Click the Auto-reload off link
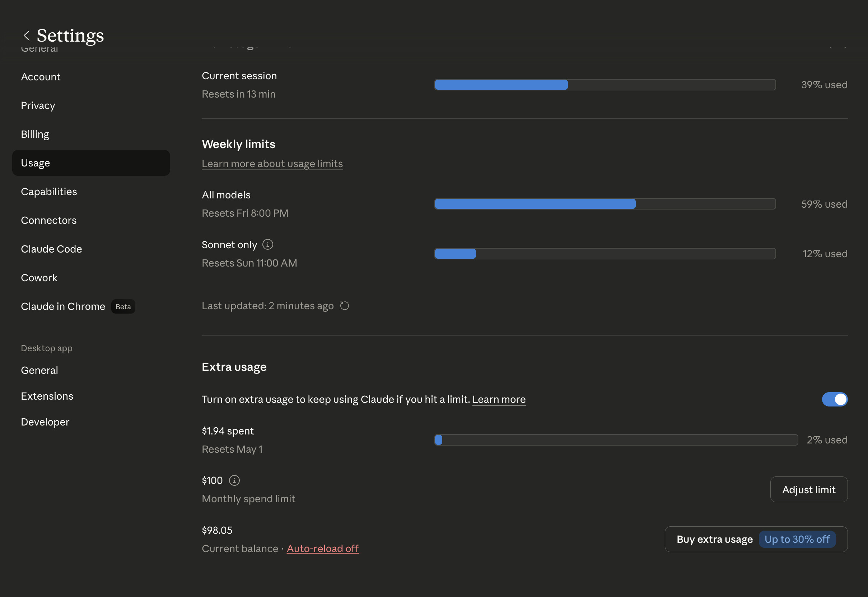This screenshot has width=868, height=597. tap(323, 548)
